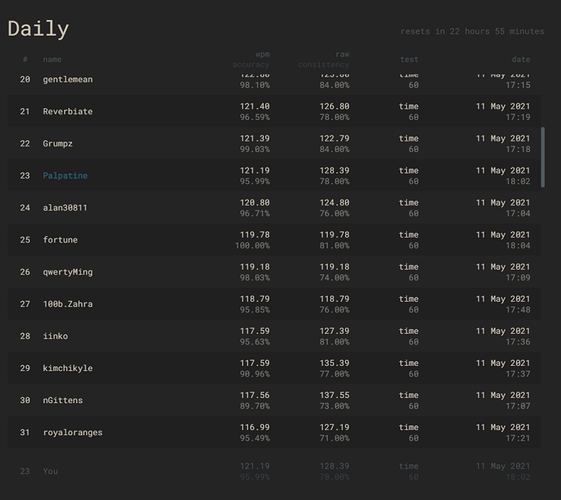Screen dimensions: 561x500
Task: Select the Reverbiate leaderboard row
Action: pos(274,111)
